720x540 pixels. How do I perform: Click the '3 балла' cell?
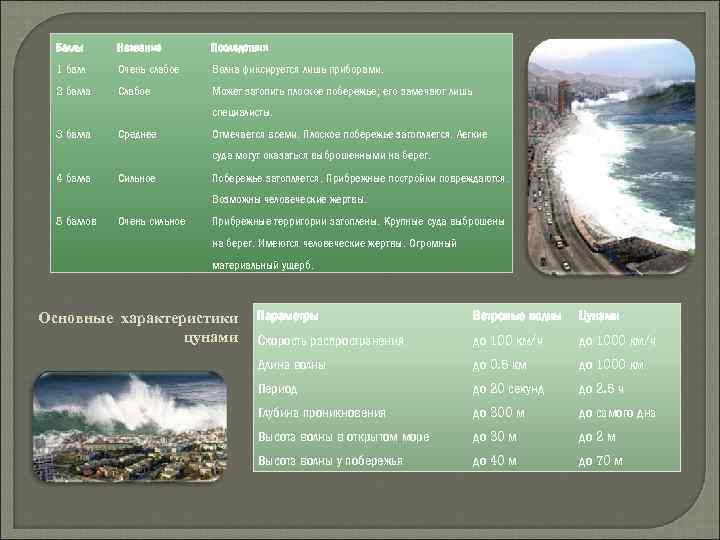[73, 135]
